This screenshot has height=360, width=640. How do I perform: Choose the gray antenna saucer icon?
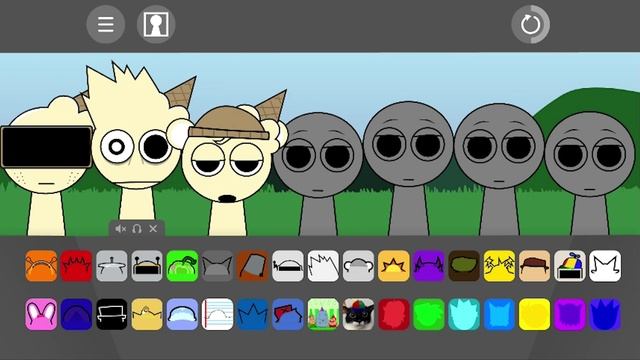112,266
